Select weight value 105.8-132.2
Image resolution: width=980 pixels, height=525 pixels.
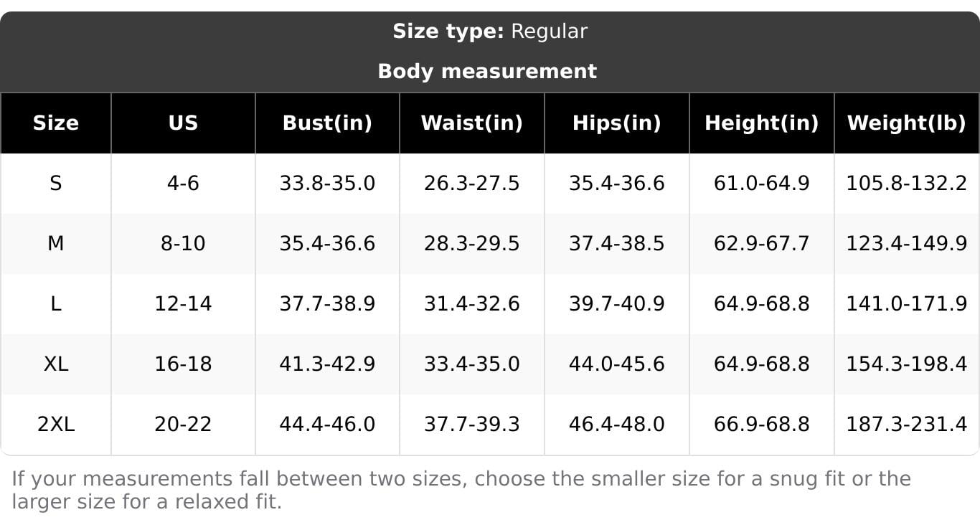click(906, 184)
